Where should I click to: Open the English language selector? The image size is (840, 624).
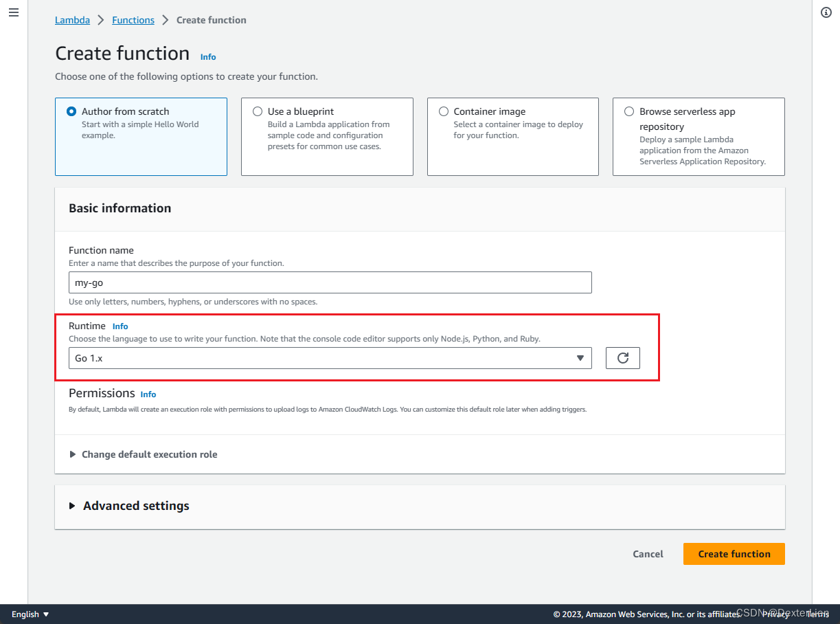point(30,614)
